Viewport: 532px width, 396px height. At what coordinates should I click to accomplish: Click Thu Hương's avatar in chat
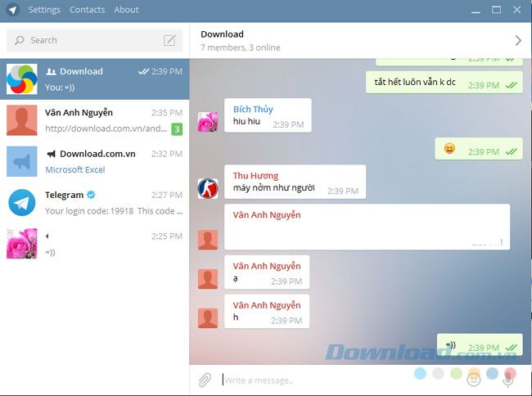pos(208,188)
